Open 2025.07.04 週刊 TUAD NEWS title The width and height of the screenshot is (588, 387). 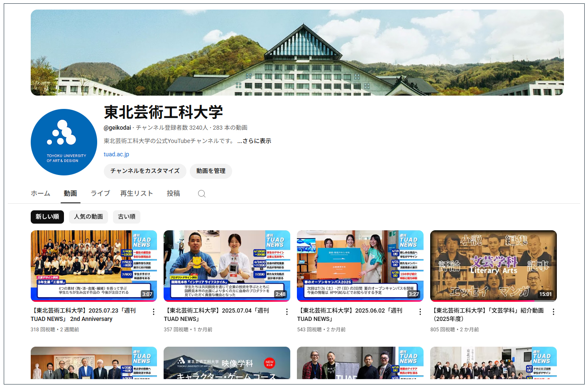pyautogui.click(x=216, y=315)
